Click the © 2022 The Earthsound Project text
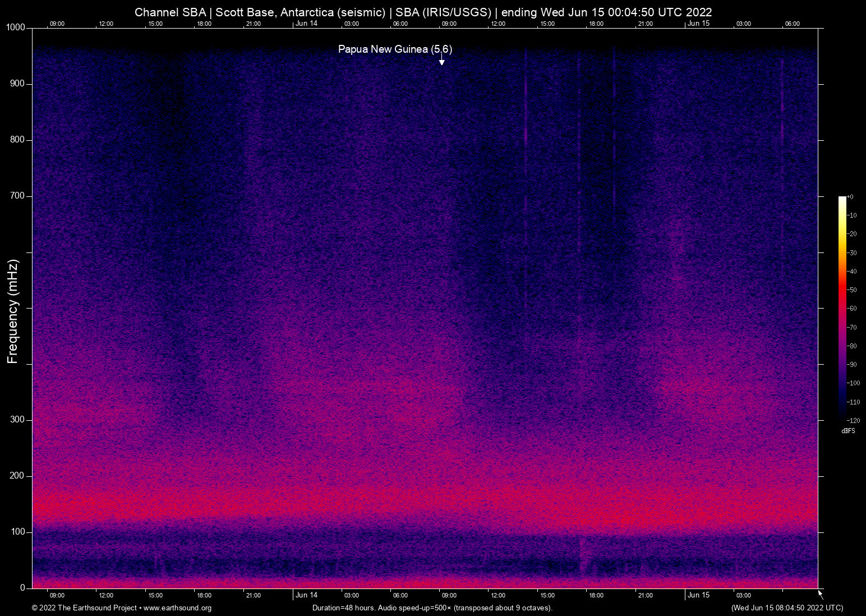 [84, 608]
